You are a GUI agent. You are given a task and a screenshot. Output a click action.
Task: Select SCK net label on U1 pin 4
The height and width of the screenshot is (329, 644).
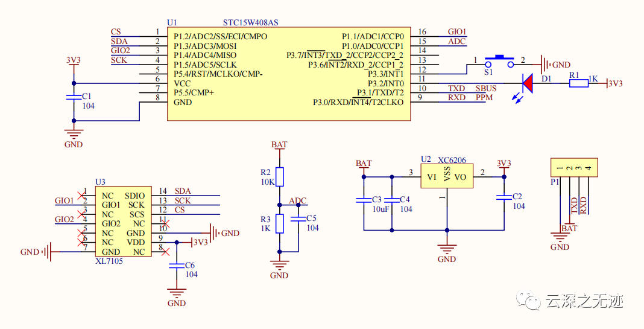pyautogui.click(x=119, y=60)
